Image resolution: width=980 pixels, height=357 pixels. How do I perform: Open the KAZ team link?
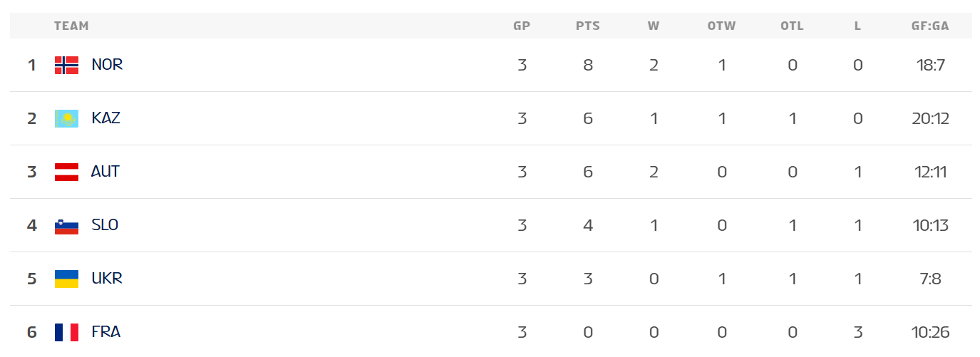click(105, 118)
